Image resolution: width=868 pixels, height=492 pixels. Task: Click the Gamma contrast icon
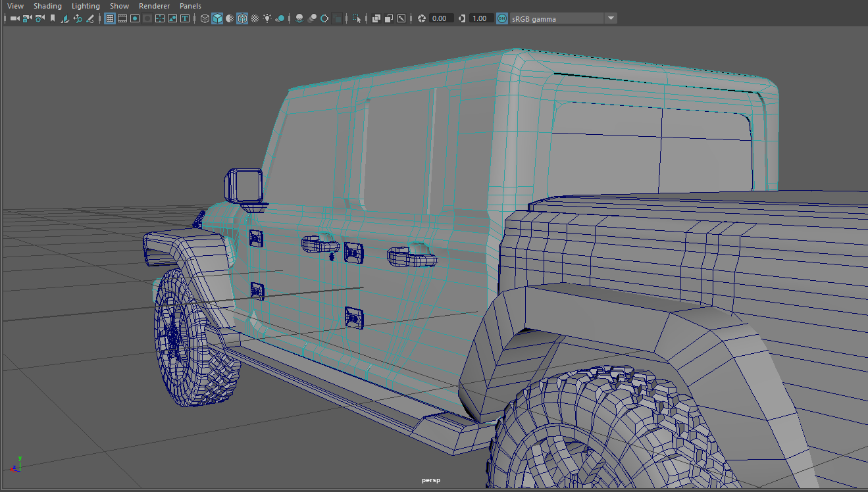click(462, 18)
